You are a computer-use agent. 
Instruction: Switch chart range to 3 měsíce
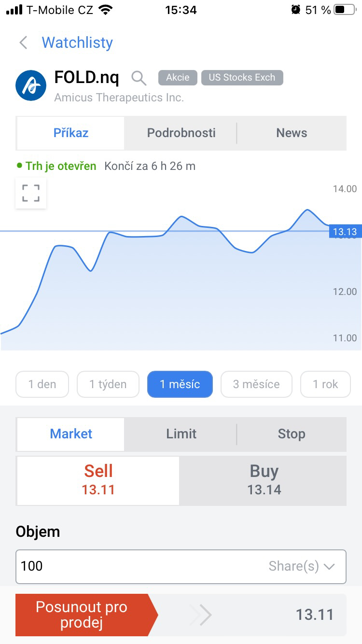(256, 384)
